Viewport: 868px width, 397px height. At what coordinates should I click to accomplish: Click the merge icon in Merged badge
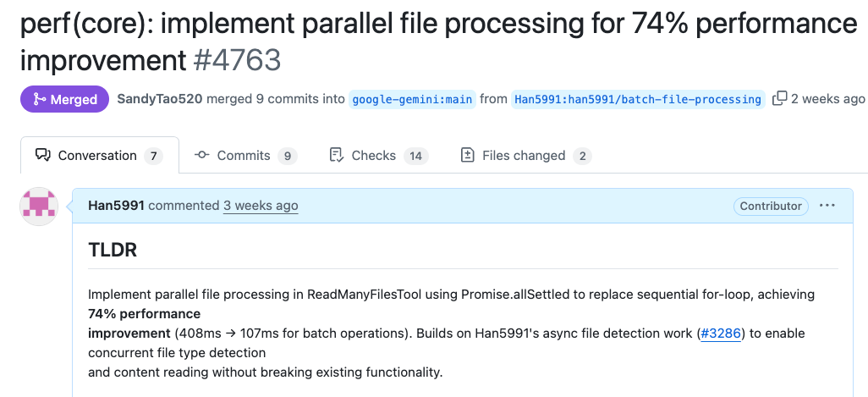point(39,99)
